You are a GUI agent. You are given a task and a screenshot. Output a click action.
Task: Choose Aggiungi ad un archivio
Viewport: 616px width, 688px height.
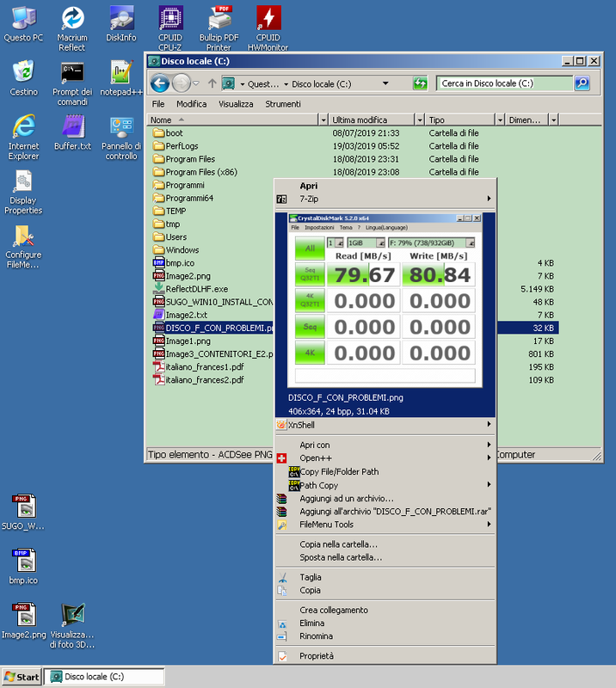tap(385, 499)
